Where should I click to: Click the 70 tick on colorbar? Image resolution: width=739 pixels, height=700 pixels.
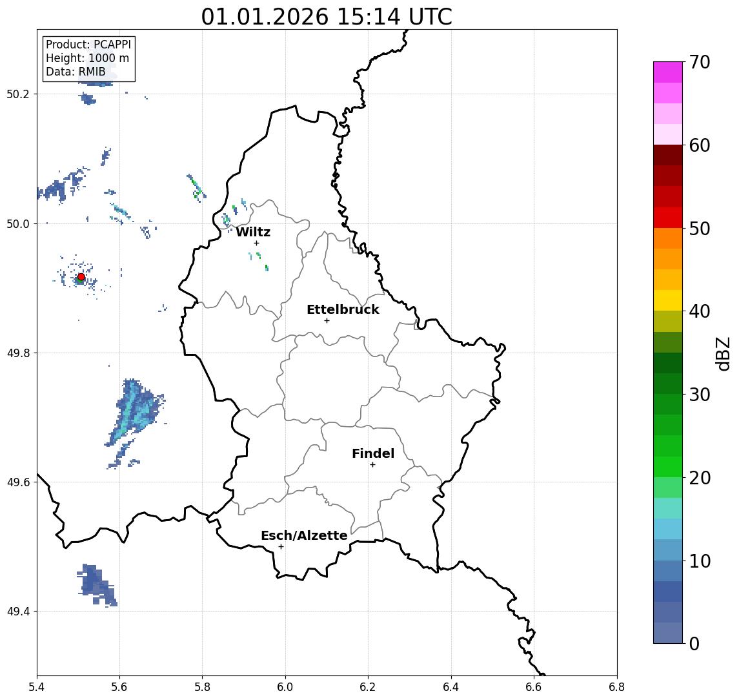(700, 62)
